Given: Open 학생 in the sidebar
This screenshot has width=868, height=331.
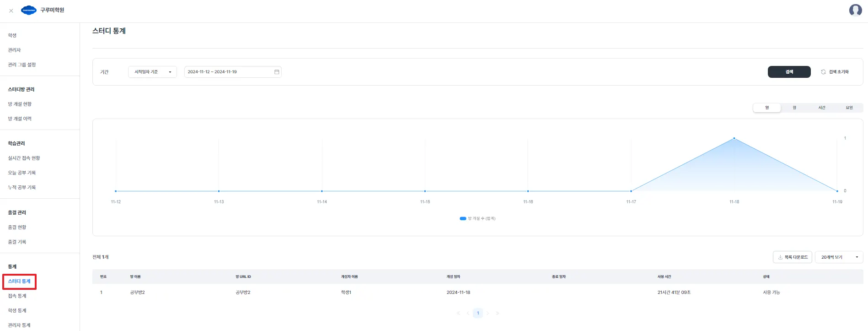Looking at the screenshot, I should [12, 35].
